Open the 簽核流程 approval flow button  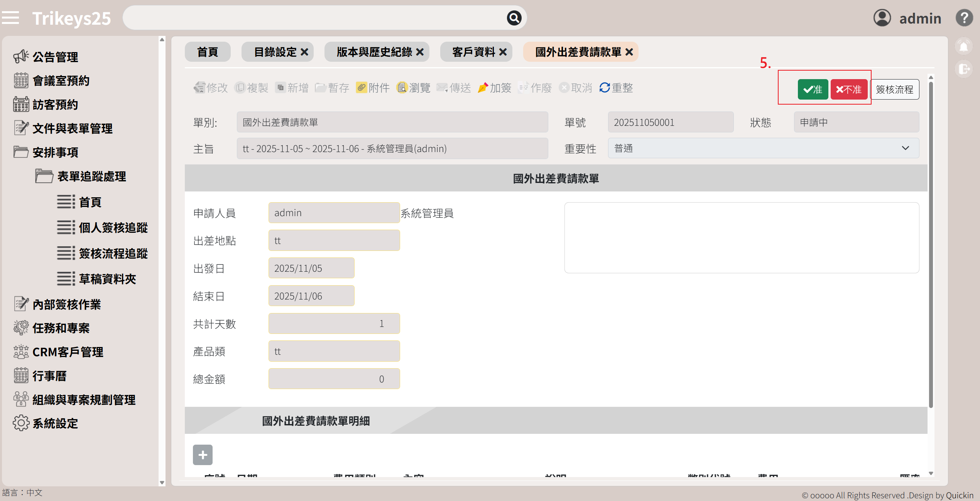coord(894,90)
